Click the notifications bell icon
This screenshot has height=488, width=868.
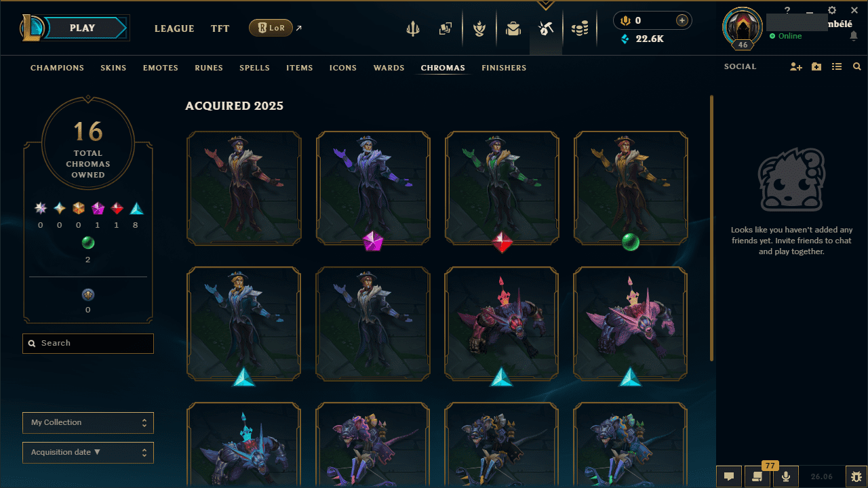(854, 36)
